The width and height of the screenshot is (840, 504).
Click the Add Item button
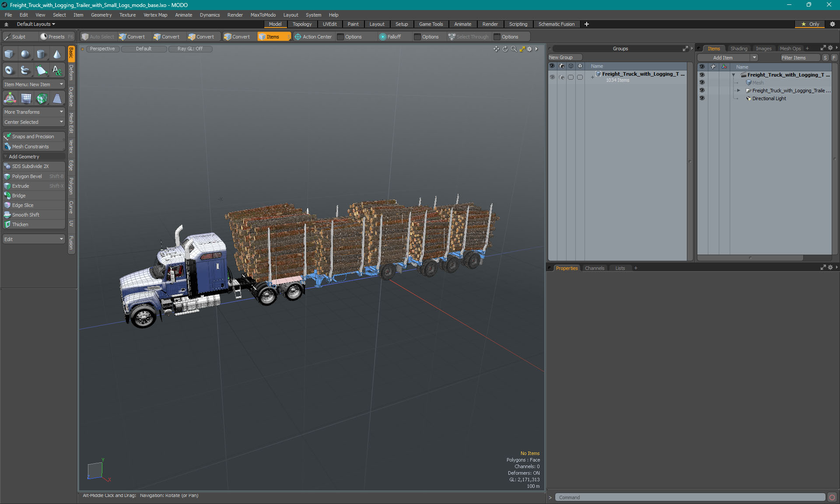724,58
